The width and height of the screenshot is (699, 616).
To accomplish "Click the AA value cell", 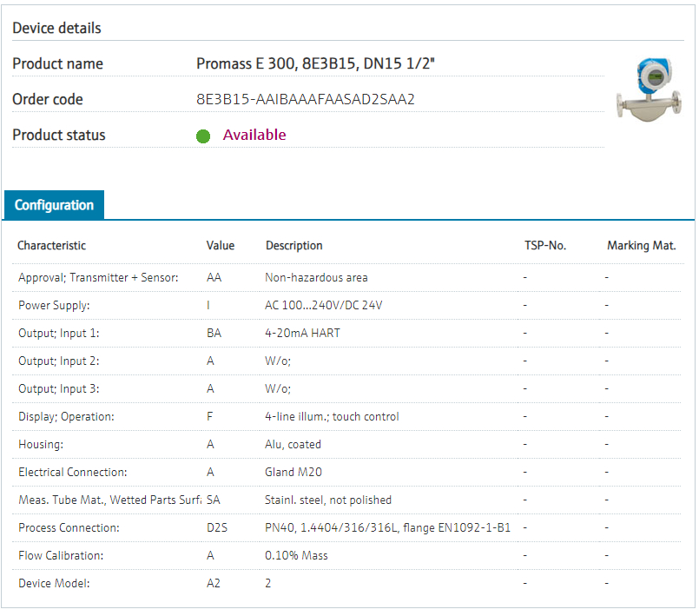I will (214, 277).
